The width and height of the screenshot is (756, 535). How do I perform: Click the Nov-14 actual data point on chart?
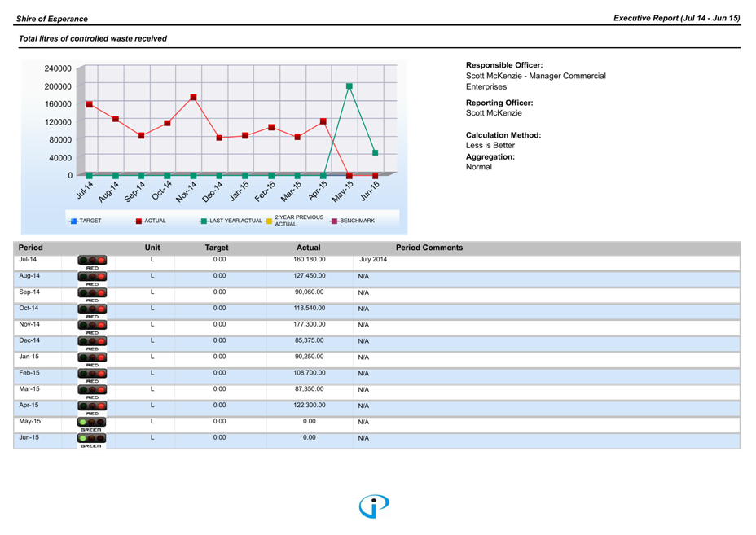(x=193, y=98)
